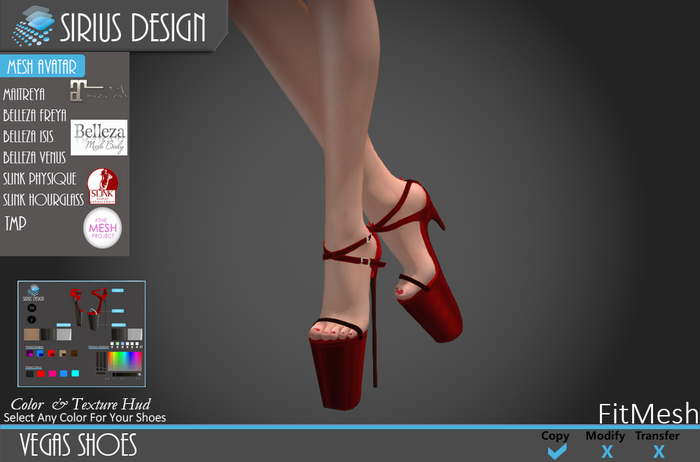
Task: Select TMP in the avatar list
Action: coord(16,223)
